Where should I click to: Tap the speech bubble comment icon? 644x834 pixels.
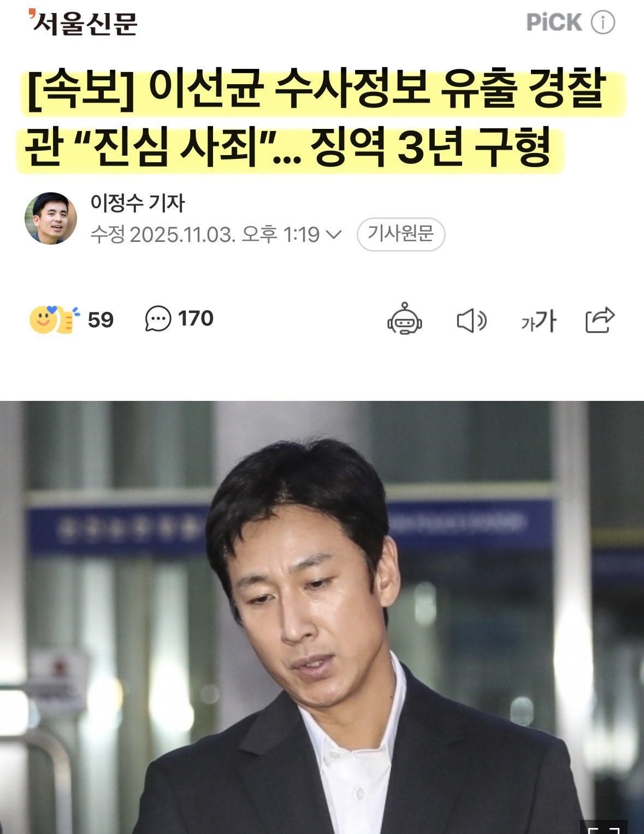pos(158,319)
